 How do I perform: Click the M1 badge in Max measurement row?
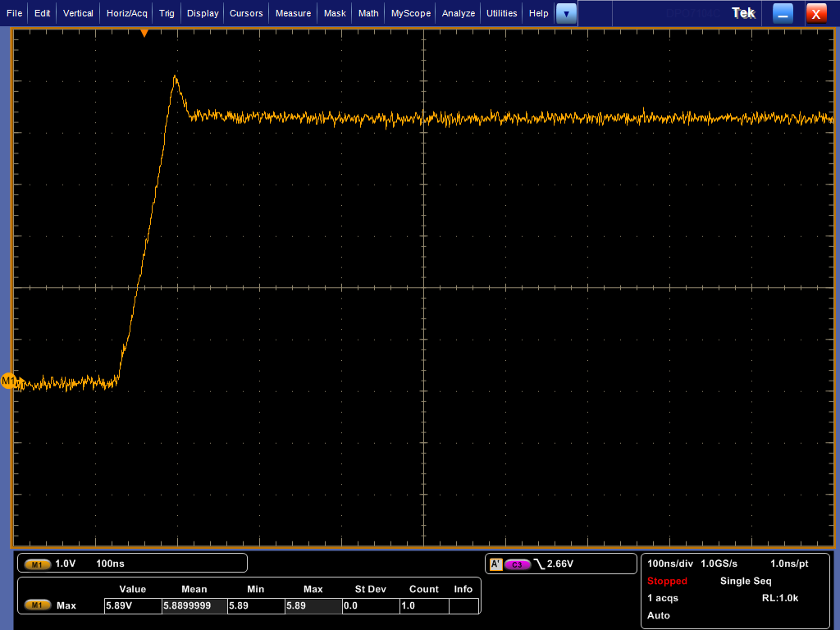tap(38, 605)
